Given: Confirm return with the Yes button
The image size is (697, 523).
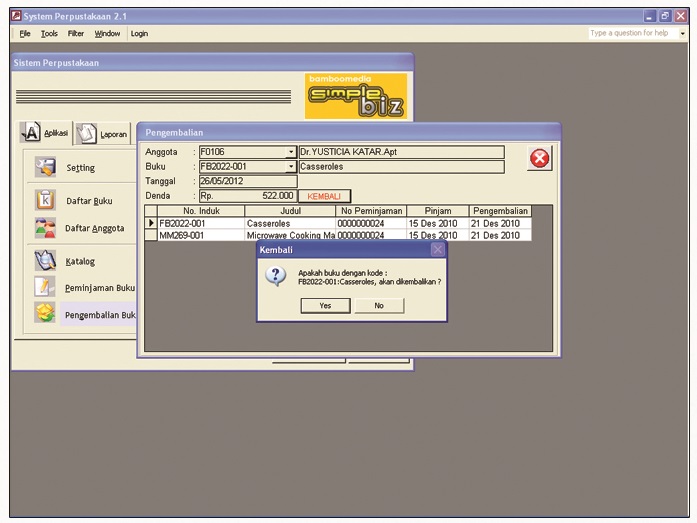Looking at the screenshot, I should 325,306.
